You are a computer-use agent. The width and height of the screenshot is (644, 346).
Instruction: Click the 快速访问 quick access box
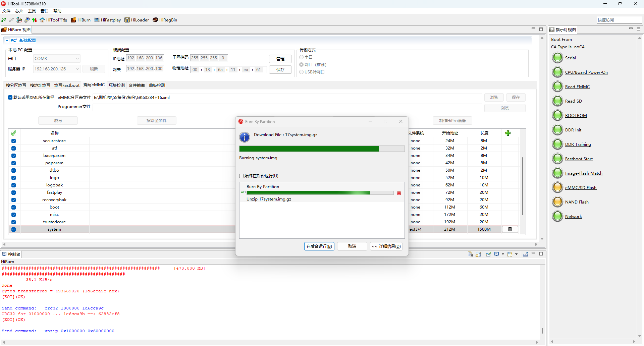click(x=619, y=20)
